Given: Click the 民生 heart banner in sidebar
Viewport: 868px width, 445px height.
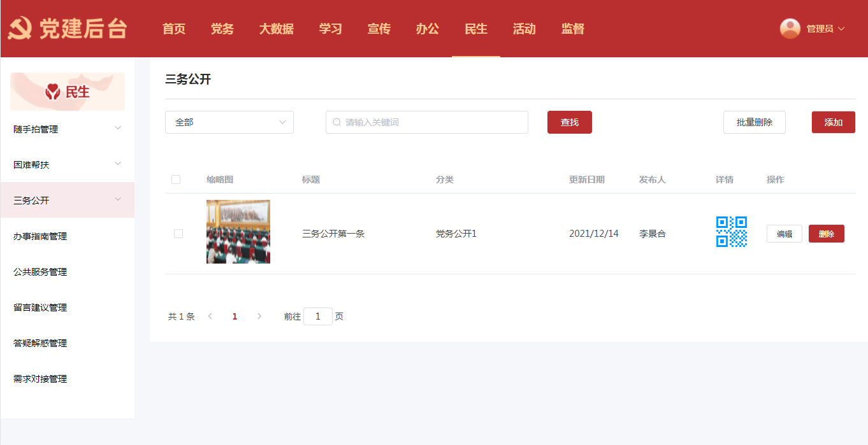Looking at the screenshot, I should click(68, 92).
